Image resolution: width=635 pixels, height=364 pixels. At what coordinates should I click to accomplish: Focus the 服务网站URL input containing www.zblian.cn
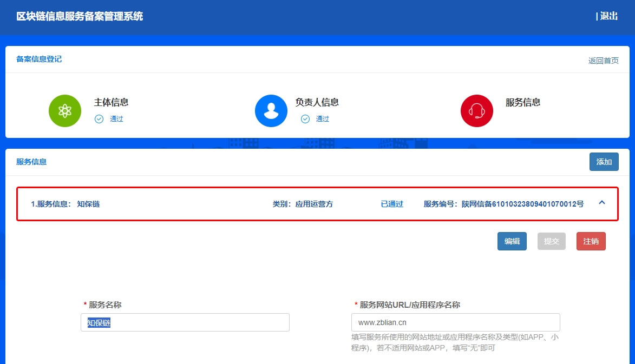[x=455, y=323]
